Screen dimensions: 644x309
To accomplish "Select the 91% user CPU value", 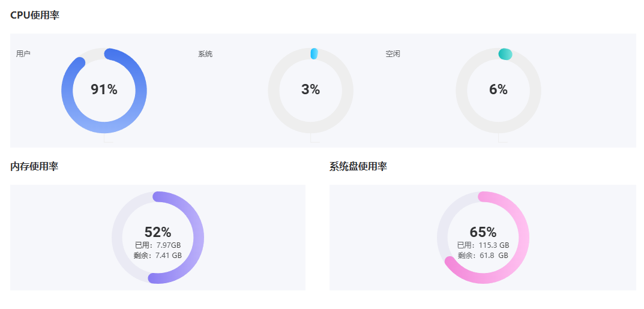I will pyautogui.click(x=104, y=90).
